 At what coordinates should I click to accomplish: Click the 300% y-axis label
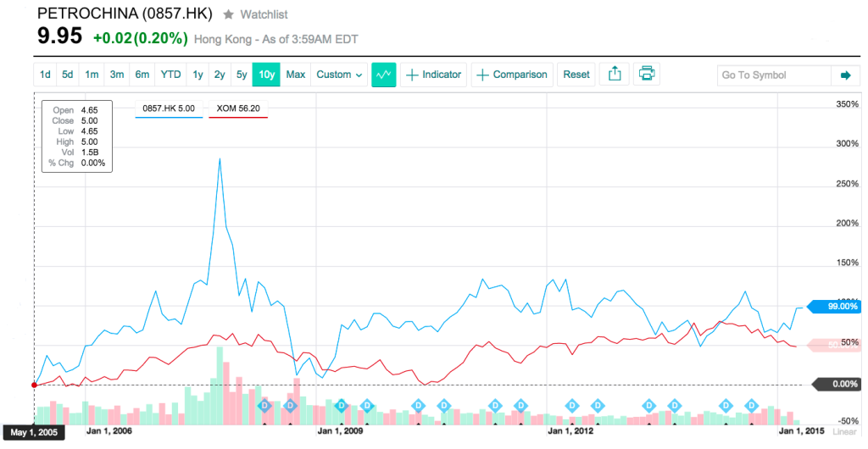tap(847, 144)
